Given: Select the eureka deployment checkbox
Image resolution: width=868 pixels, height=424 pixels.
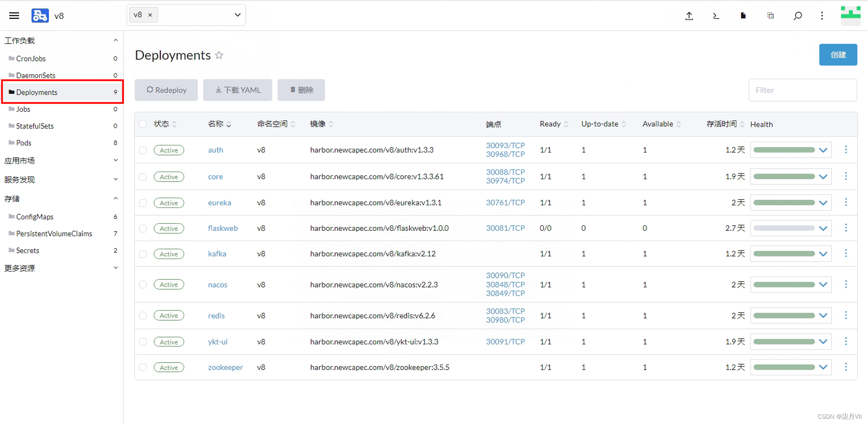Looking at the screenshot, I should (143, 203).
